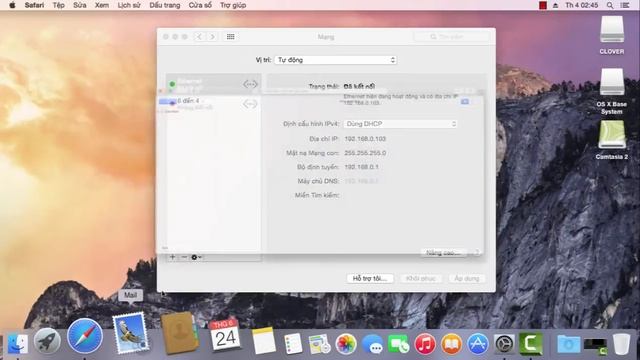Click the Áp dụng apply button
Viewport: 640px width, 360px height.
467,278
